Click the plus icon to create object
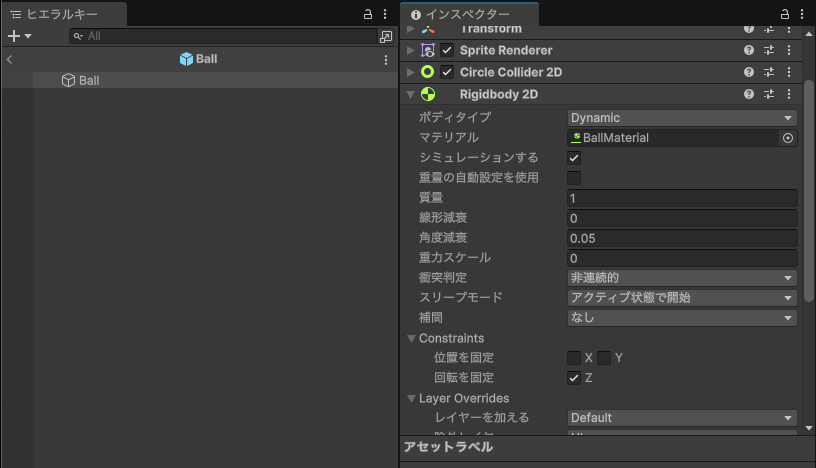Image resolution: width=816 pixels, height=468 pixels. point(14,36)
